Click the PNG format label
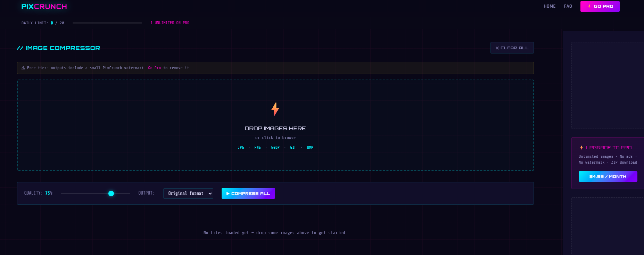Viewport: 644px width, 255px height. (257, 148)
